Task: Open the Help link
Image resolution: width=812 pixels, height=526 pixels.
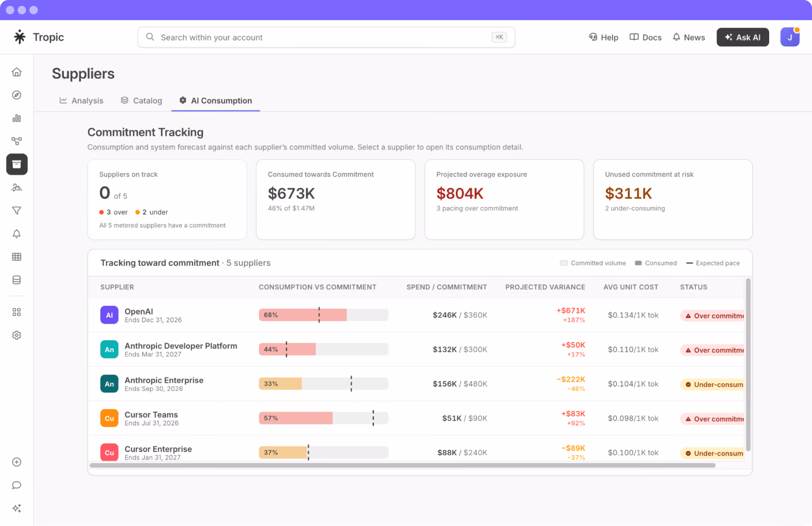Action: [x=603, y=37]
